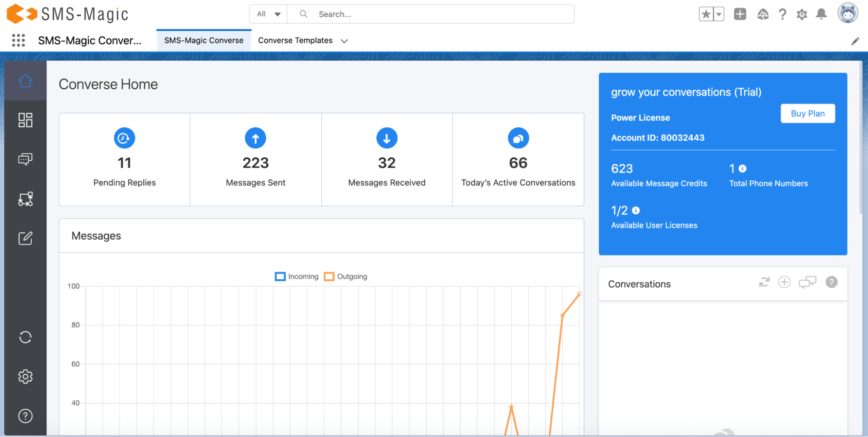Image resolution: width=868 pixels, height=437 pixels.
Task: Click the info icon beside Available User Licenses
Action: tap(636, 210)
